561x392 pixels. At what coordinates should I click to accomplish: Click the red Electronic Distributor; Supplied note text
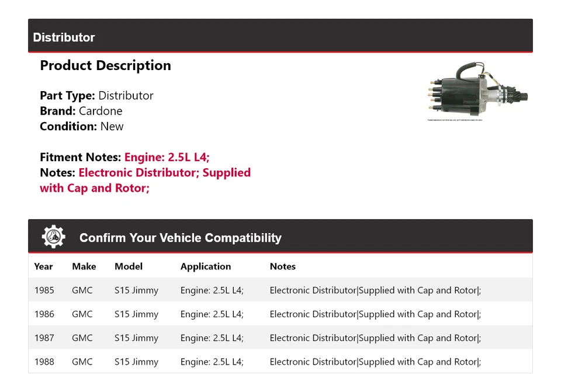(x=165, y=172)
